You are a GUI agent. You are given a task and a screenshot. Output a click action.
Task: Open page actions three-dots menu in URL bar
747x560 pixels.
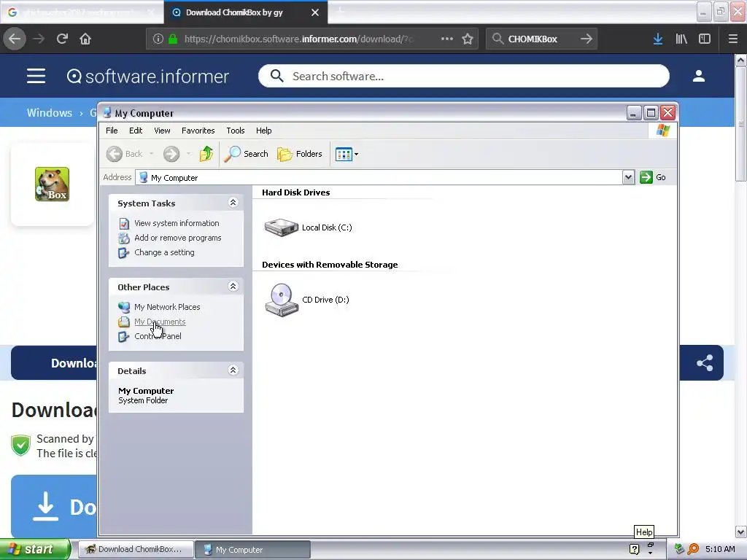(447, 39)
